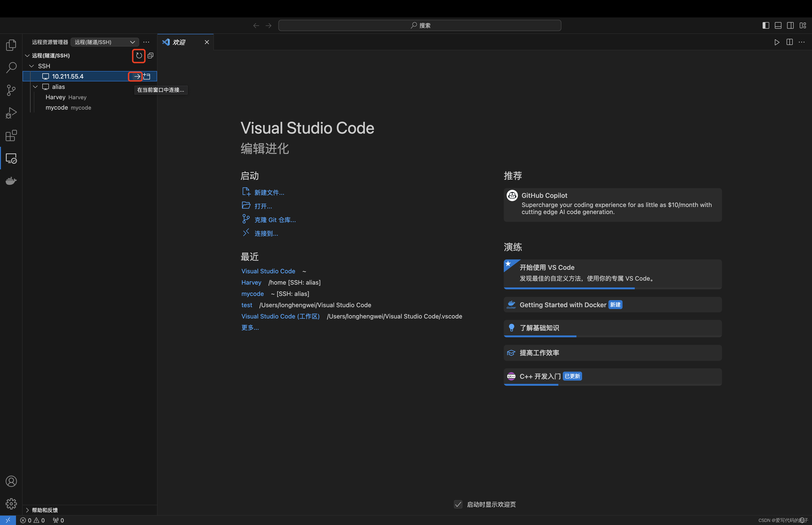The image size is (812, 525).
Task: Open errors and warnings status item
Action: click(x=33, y=520)
